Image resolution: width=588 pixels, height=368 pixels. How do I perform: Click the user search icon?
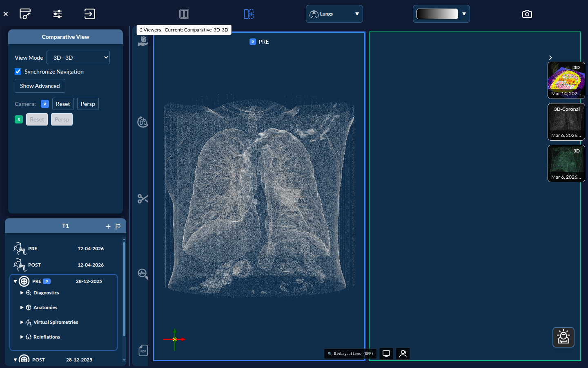(x=403, y=354)
